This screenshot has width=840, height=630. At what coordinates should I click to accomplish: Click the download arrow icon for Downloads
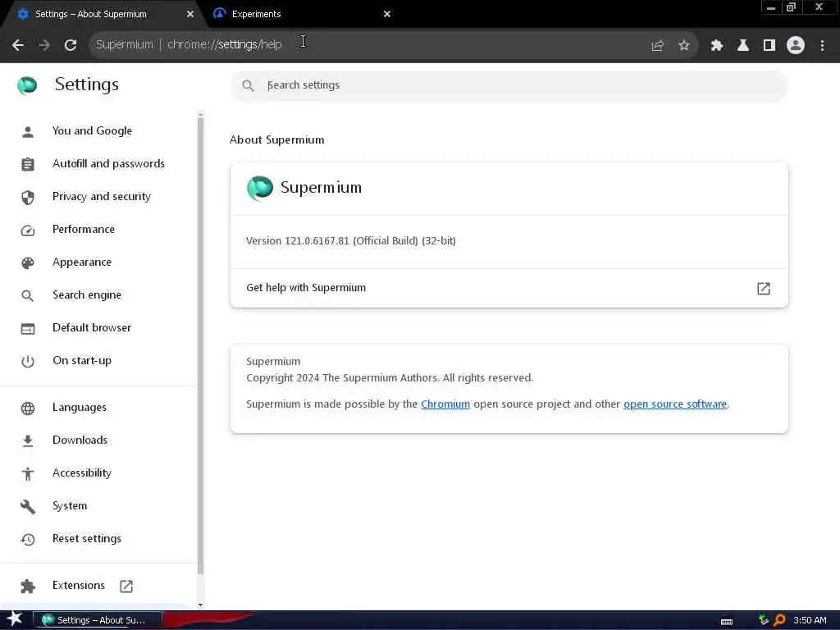tap(28, 441)
